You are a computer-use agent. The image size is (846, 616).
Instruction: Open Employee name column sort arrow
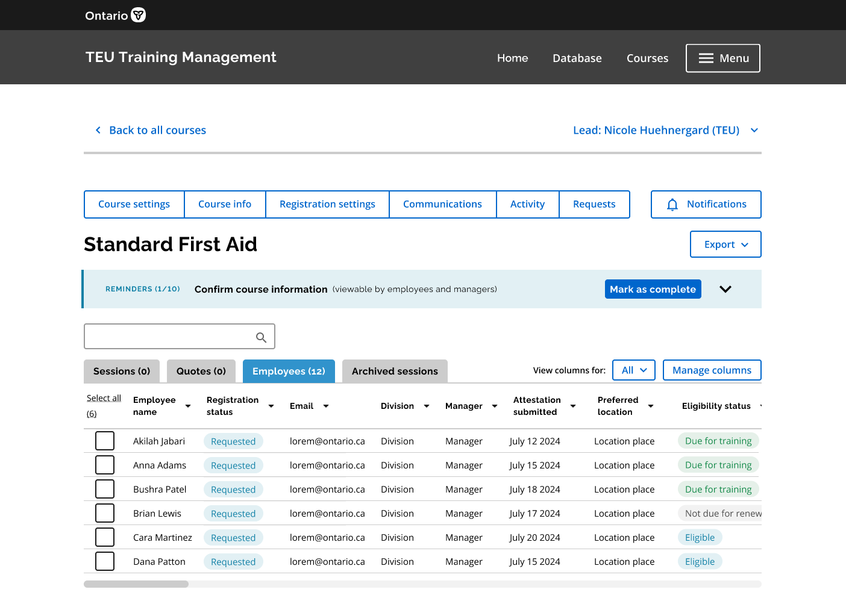[x=188, y=406]
